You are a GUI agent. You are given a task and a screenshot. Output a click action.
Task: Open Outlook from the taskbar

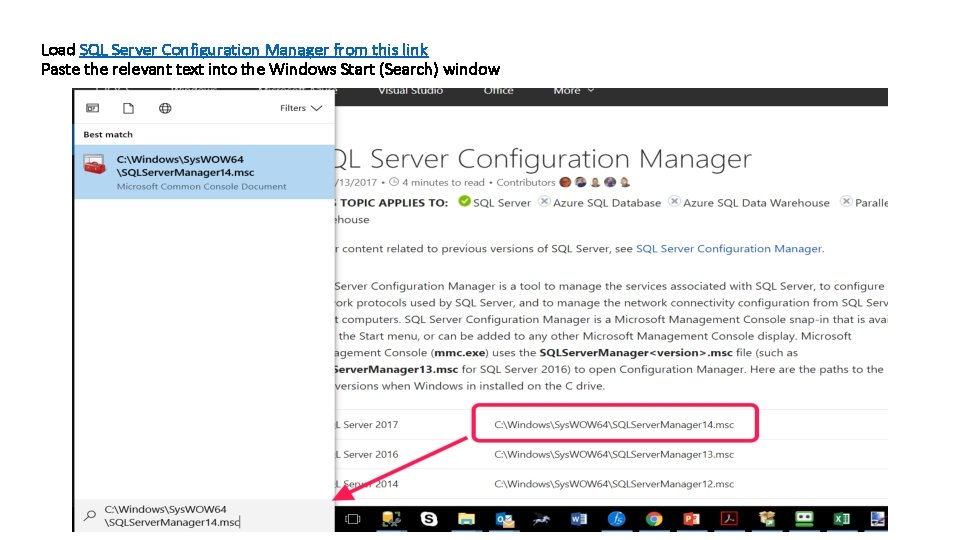(505, 519)
